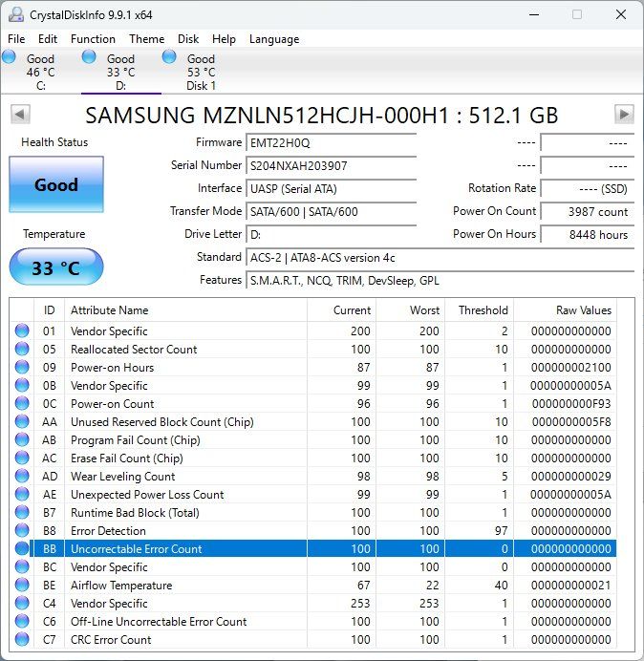The height and width of the screenshot is (661, 644).
Task: Click raw value 000000000F93 for Power-on Count
Action: pos(571,403)
